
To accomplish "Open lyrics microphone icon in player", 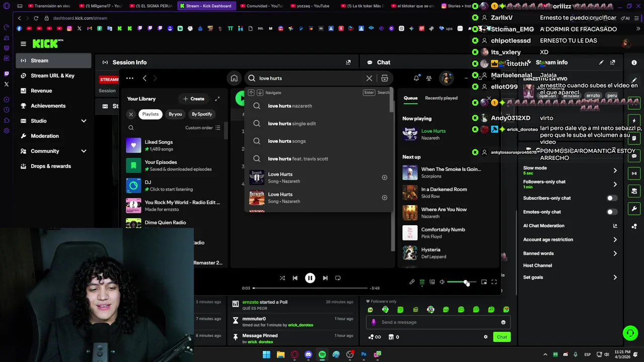I will (x=412, y=282).
